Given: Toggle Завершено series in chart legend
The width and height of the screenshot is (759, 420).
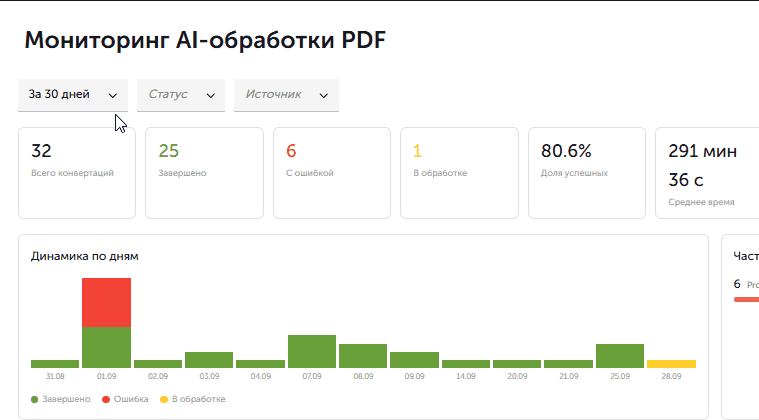Looking at the screenshot, I should tap(61, 399).
